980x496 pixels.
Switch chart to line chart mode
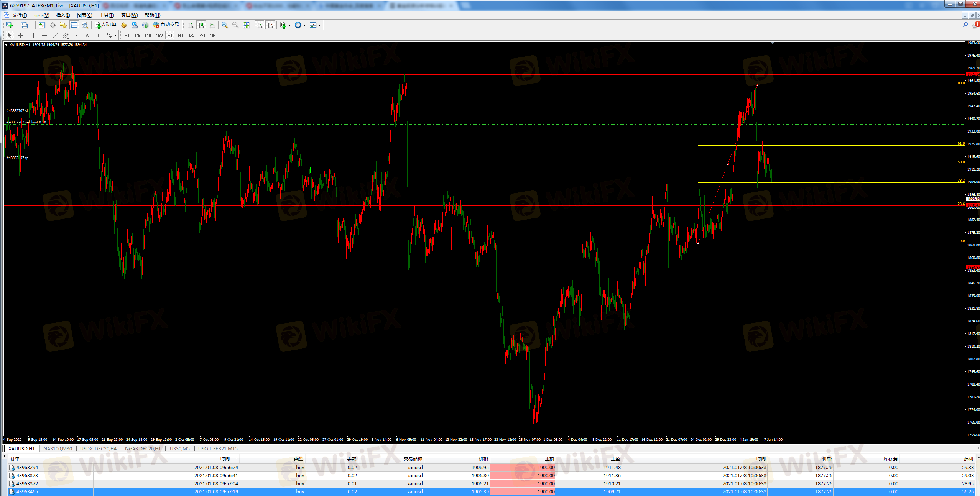[212, 25]
